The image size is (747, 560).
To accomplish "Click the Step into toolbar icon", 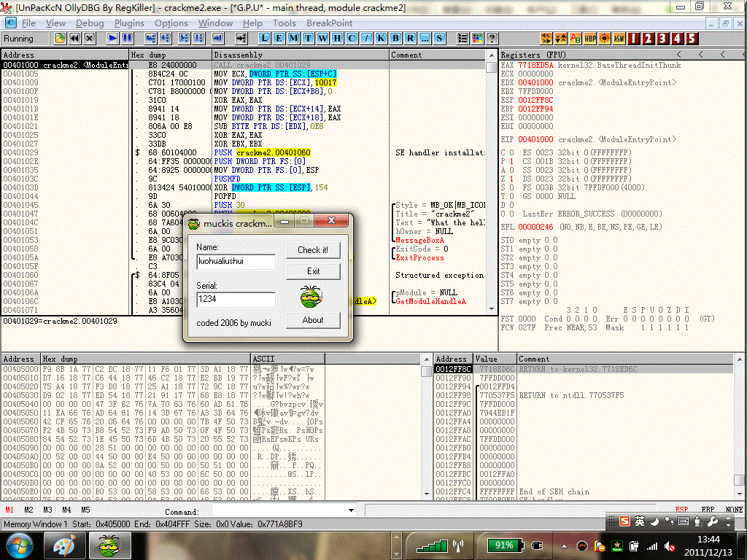I will (x=150, y=39).
